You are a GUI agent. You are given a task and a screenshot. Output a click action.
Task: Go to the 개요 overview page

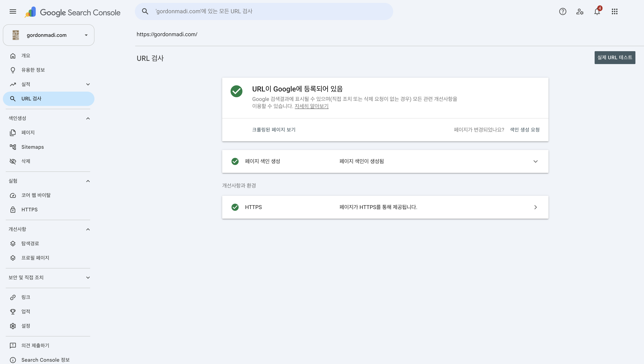click(48, 56)
